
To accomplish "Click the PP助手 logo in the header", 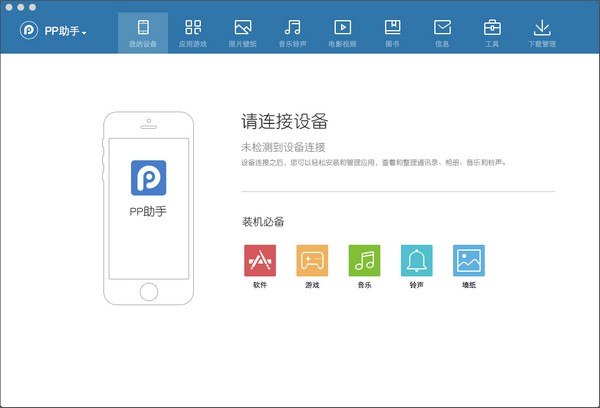I will click(x=29, y=32).
